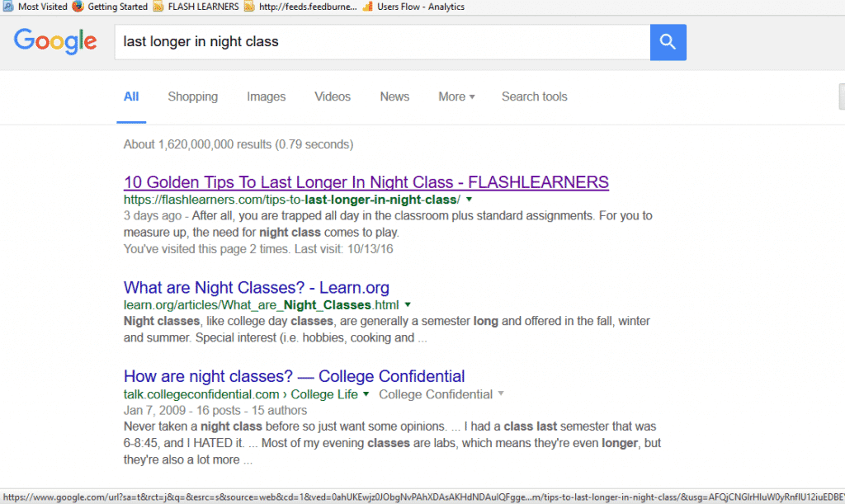
Task: Open Search tools options
Action: 535,97
